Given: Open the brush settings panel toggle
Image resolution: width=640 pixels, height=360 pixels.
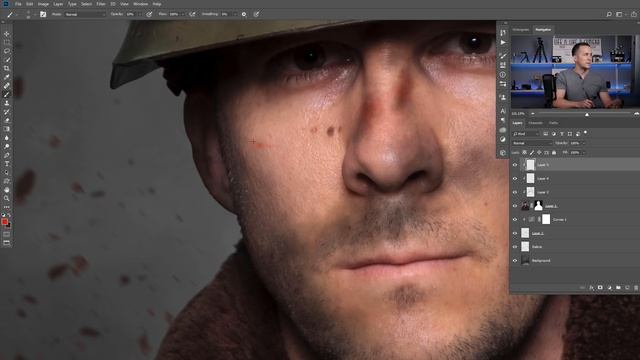Looking at the screenshot, I should [x=43, y=14].
